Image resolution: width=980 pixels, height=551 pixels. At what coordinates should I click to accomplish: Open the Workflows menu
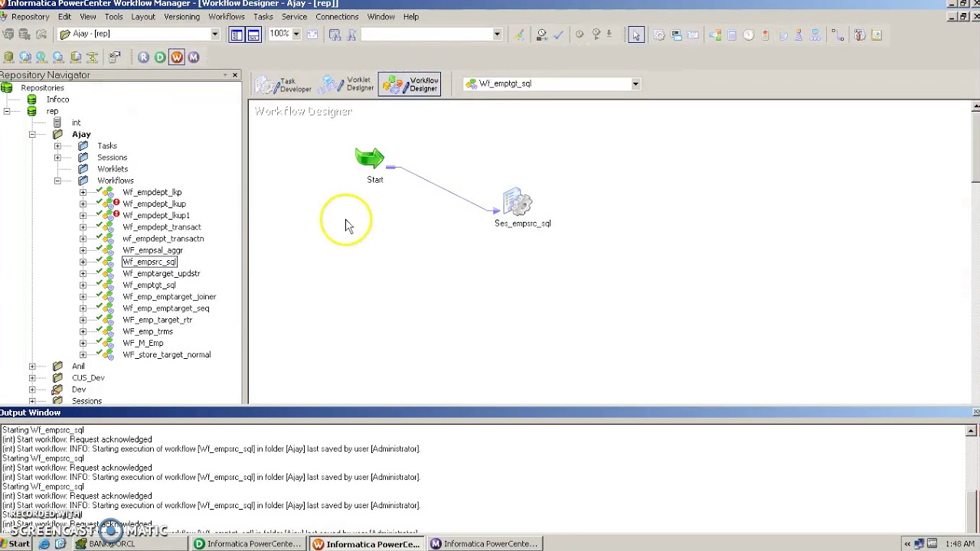tap(227, 16)
